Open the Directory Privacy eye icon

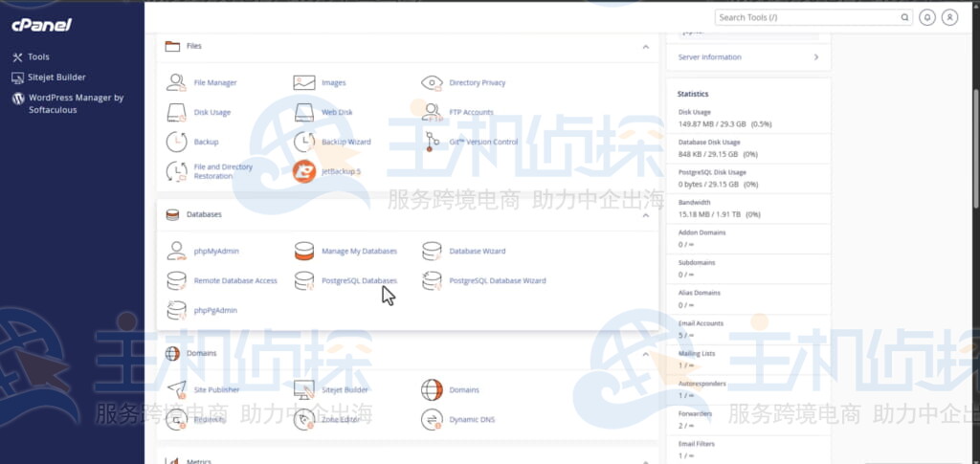[432, 82]
